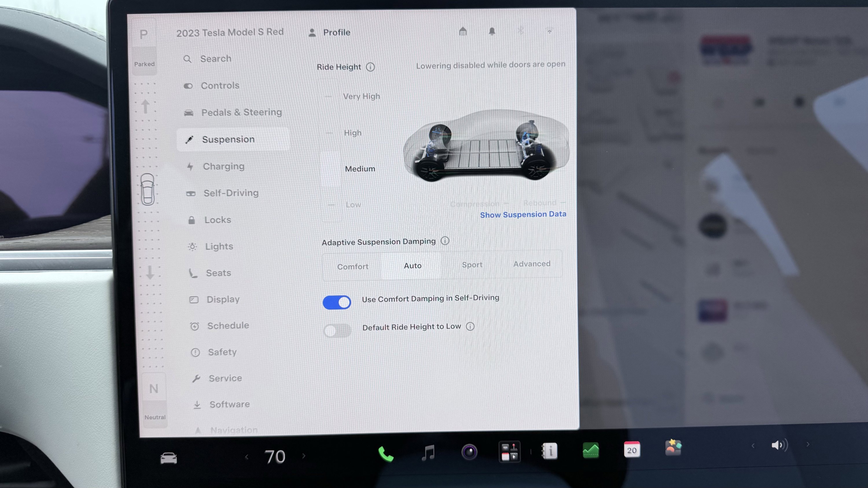Open the Calendar app
Screen dimensions: 868x488
click(x=632, y=449)
